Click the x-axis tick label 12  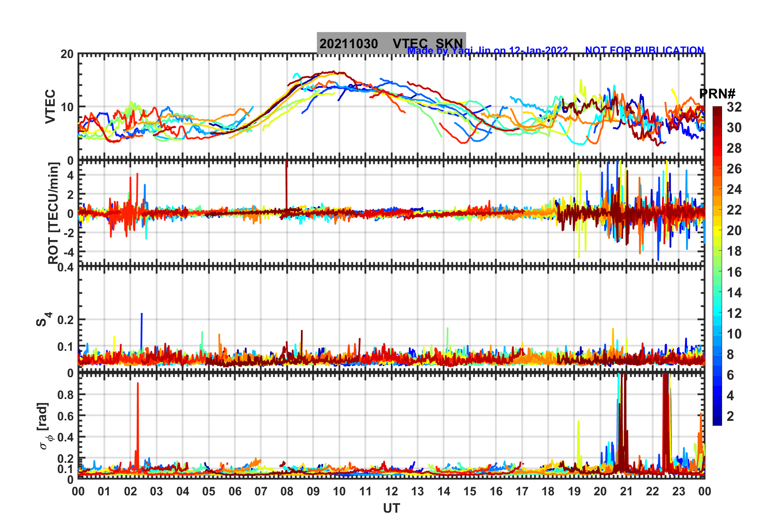(x=391, y=491)
